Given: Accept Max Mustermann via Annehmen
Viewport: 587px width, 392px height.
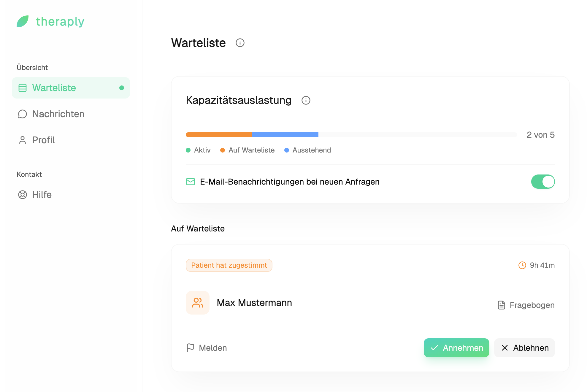Looking at the screenshot, I should tap(456, 347).
